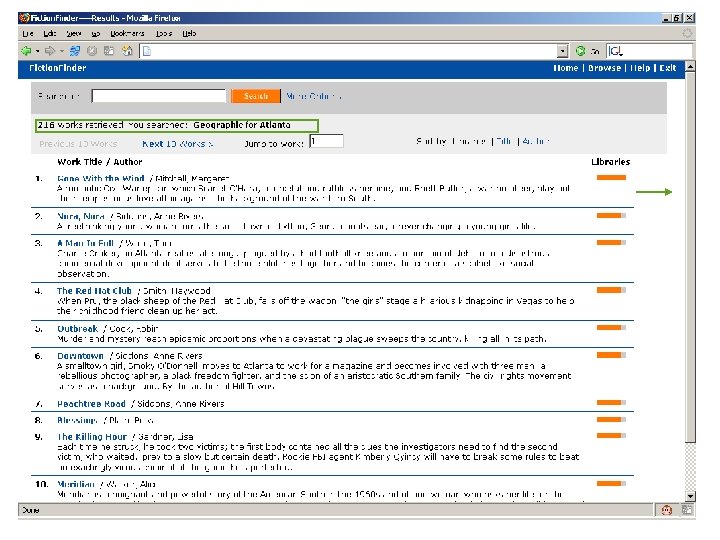This screenshot has height=540, width=720.
Task: Open the Edit menu
Action: (50, 34)
